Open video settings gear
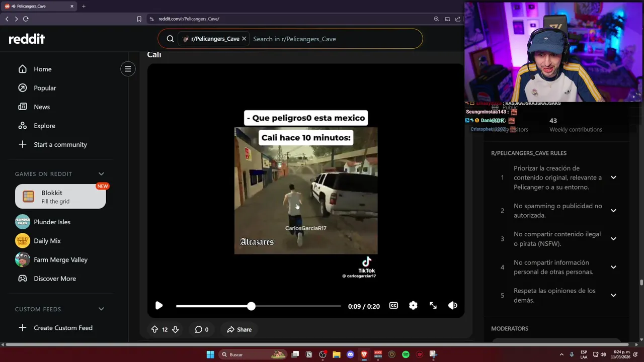Screen dimensions: 644x362 coord(413,306)
